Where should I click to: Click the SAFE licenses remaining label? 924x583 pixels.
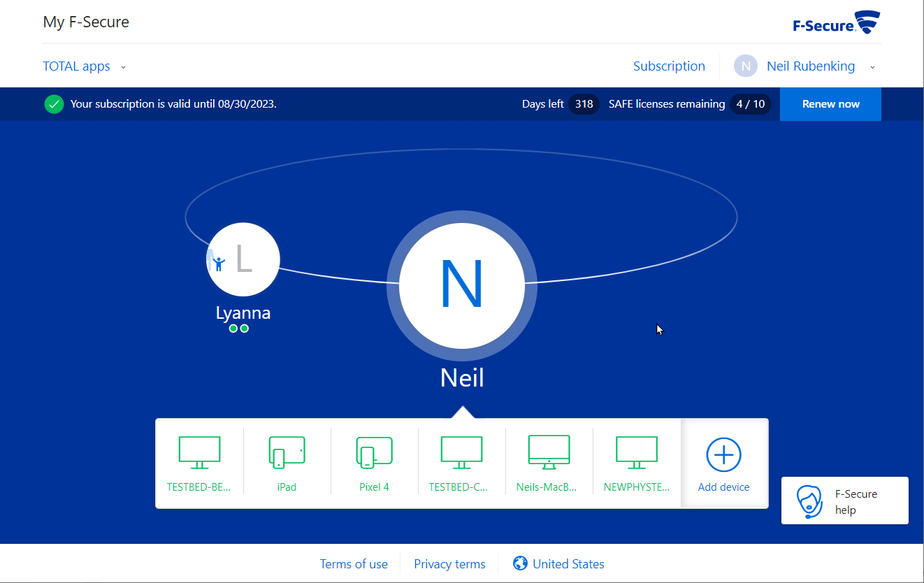click(x=667, y=104)
